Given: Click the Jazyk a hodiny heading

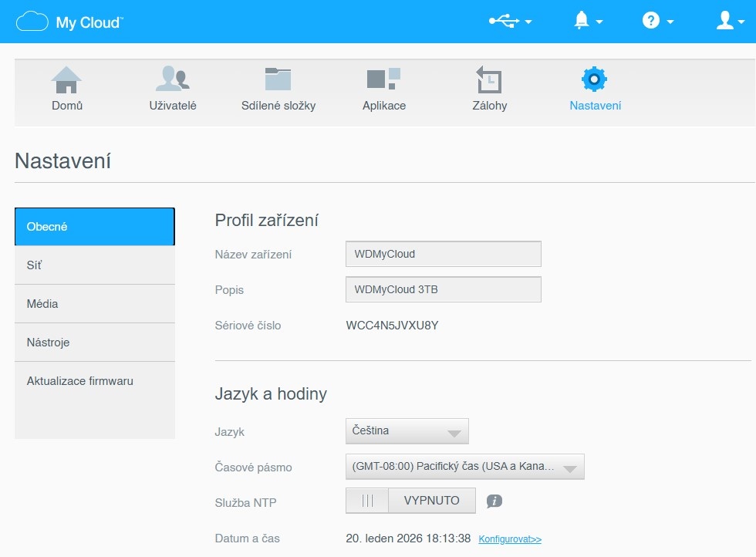Looking at the screenshot, I should coord(271,394).
